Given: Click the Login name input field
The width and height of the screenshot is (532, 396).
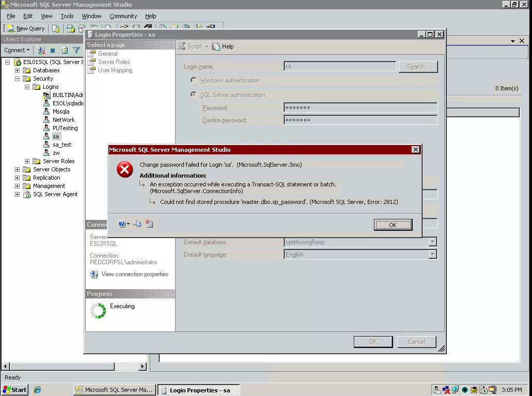Looking at the screenshot, I should (x=340, y=67).
